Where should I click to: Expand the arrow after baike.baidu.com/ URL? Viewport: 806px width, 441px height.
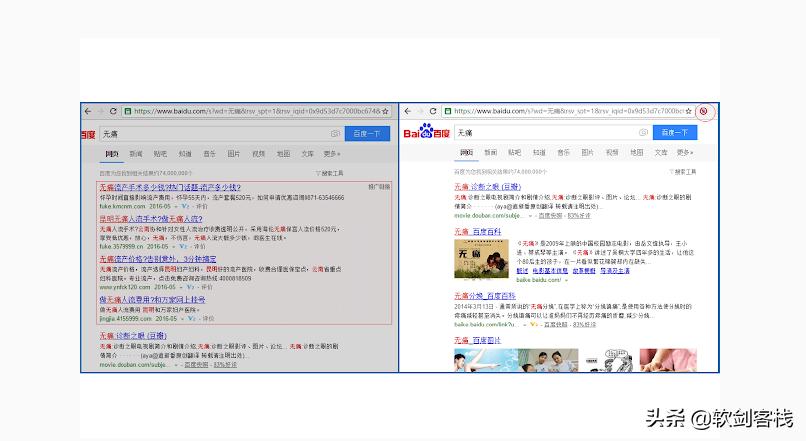click(566, 281)
